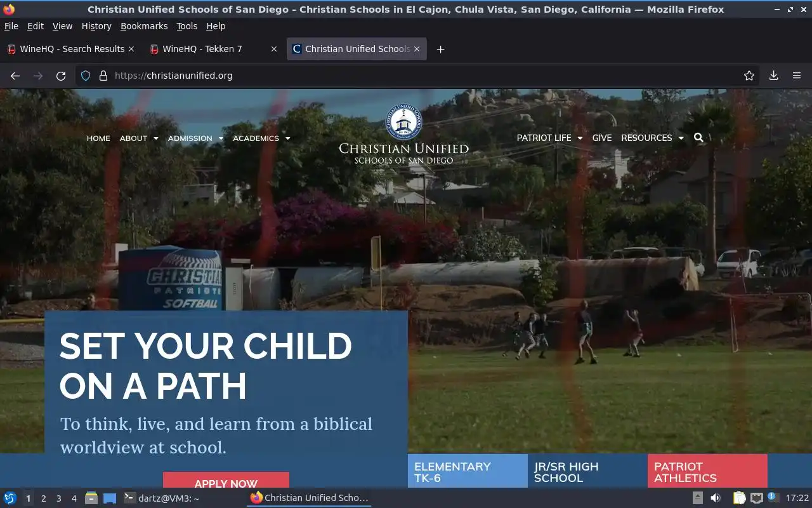Open the History menu
Image resolution: width=812 pixels, height=508 pixels.
coord(96,26)
